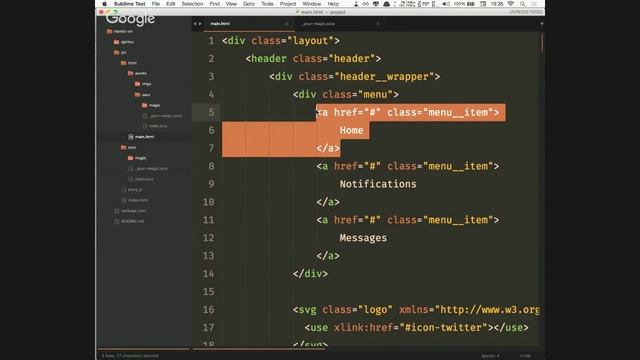Open README.md from the sidebar
Screen dimensions: 640x360
132,221
